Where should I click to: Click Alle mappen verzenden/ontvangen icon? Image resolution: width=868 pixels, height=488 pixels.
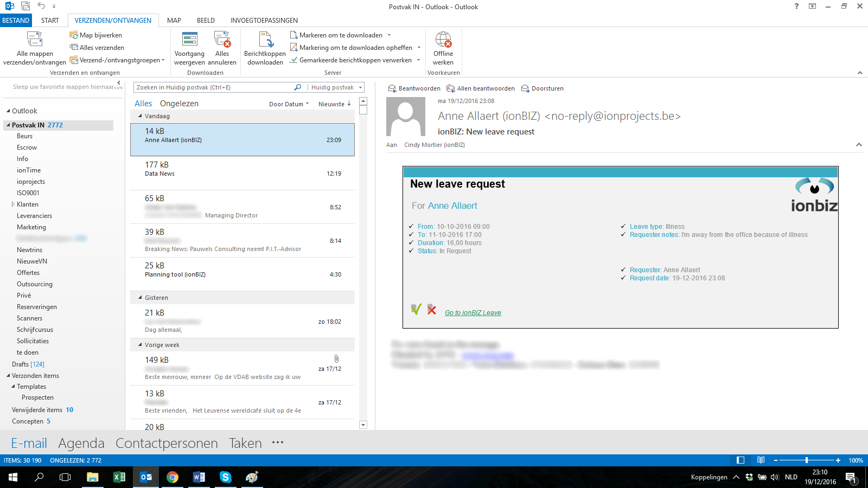[35, 40]
